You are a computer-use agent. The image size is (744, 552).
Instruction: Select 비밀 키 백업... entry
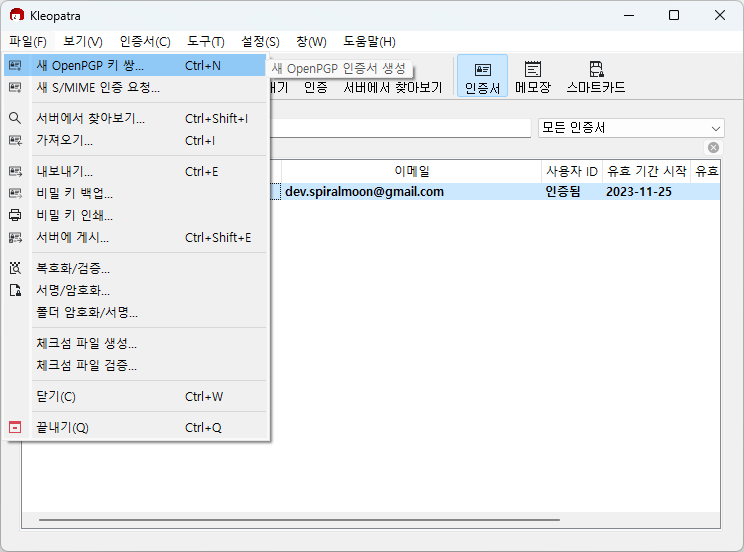click(135, 193)
